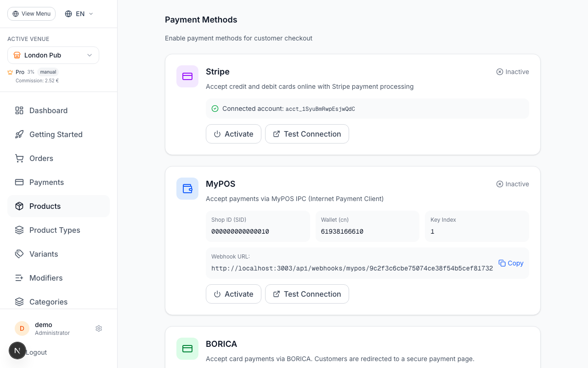This screenshot has height=368, width=588.
Task: Click the Variants tag icon
Action: point(19,254)
